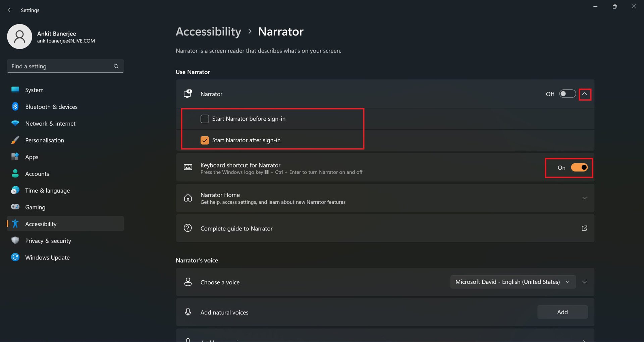Click the user profile avatar
Screen dimensions: 644x342
coord(19,37)
